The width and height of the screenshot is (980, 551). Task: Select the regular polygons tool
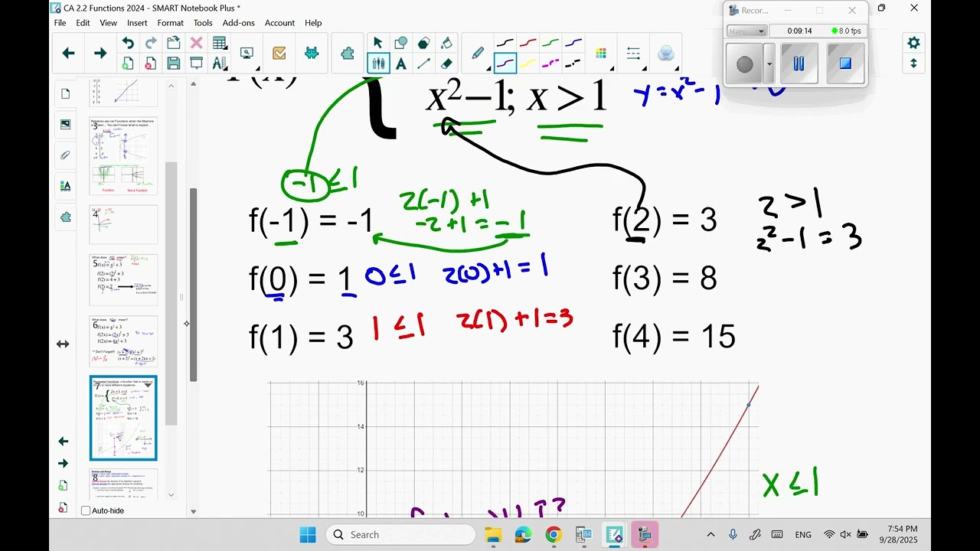click(x=423, y=44)
